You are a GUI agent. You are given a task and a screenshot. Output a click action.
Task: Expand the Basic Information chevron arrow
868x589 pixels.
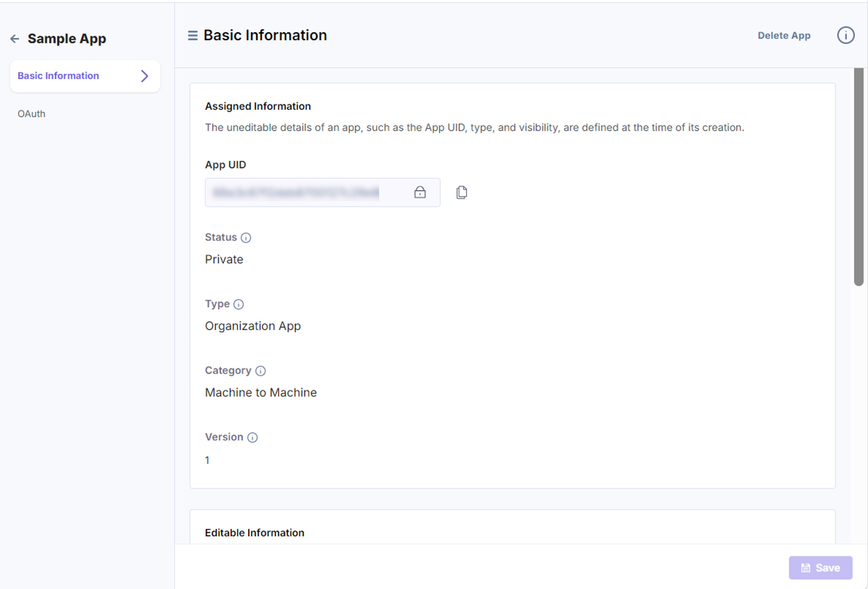point(144,76)
